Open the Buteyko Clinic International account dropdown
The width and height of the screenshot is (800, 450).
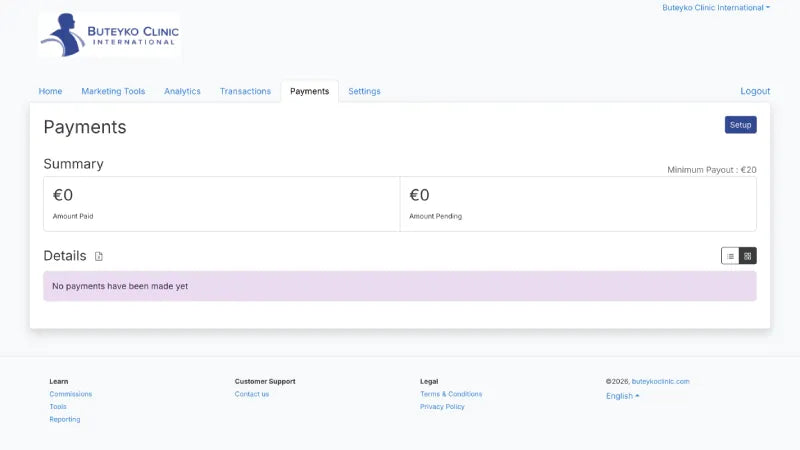click(x=716, y=8)
